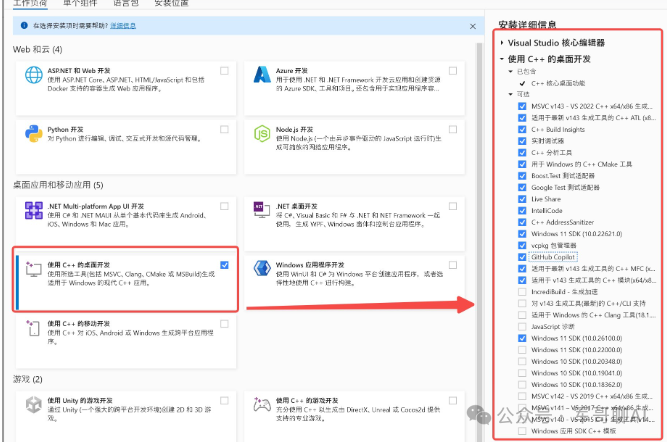Click the Node.js development workload icon
The width and height of the screenshot is (667, 442).
click(262, 134)
